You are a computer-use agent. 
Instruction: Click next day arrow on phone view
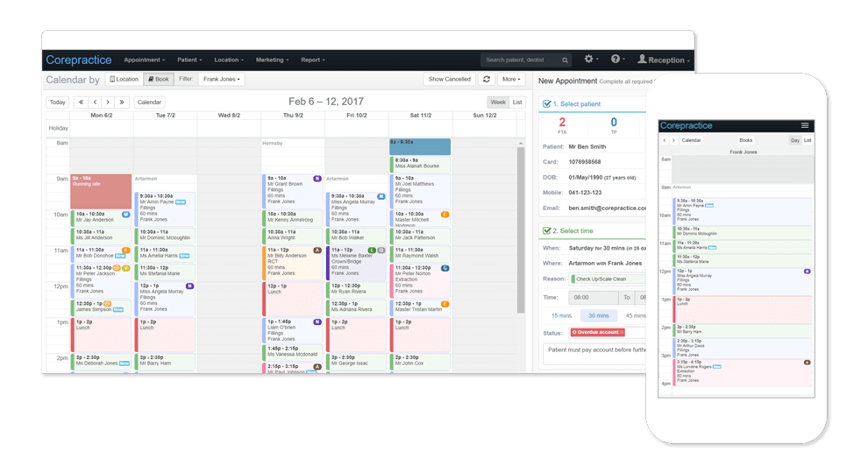673,140
